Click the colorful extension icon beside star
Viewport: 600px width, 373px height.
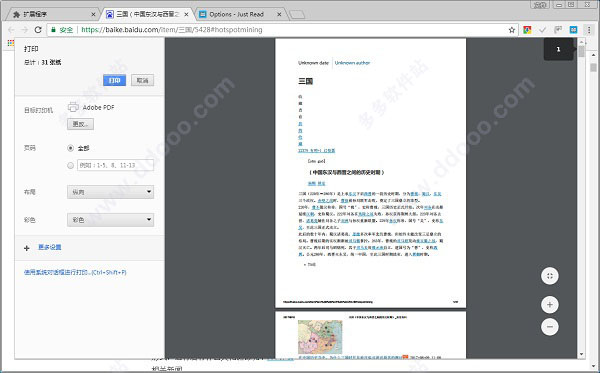(x=527, y=30)
